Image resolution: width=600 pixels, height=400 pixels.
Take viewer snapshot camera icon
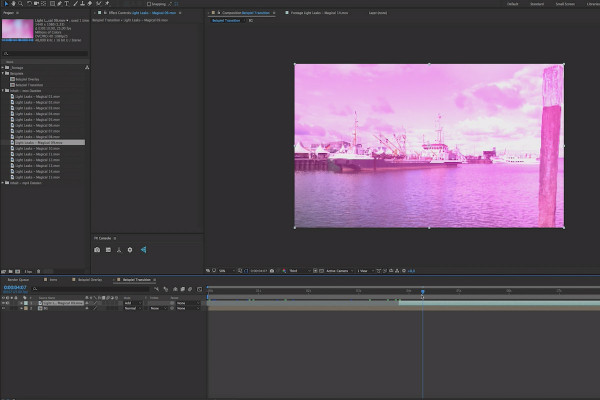(x=272, y=271)
